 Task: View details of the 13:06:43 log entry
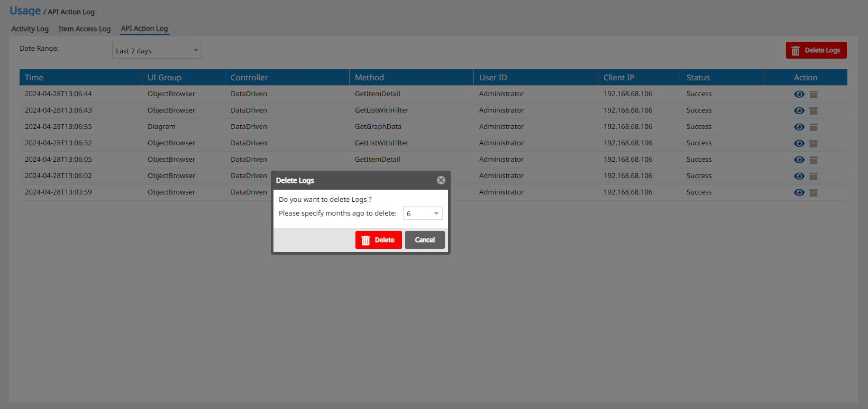tap(799, 110)
